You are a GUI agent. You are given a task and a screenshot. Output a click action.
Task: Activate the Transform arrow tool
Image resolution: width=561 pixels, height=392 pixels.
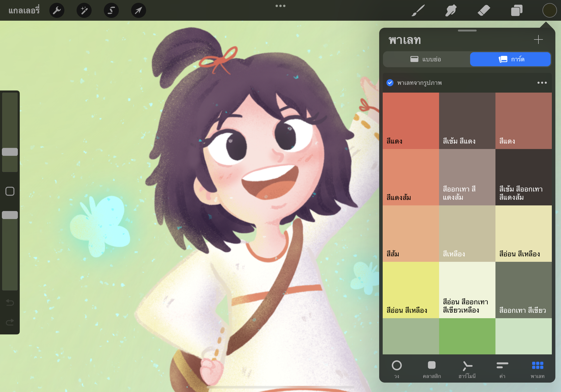click(x=139, y=11)
